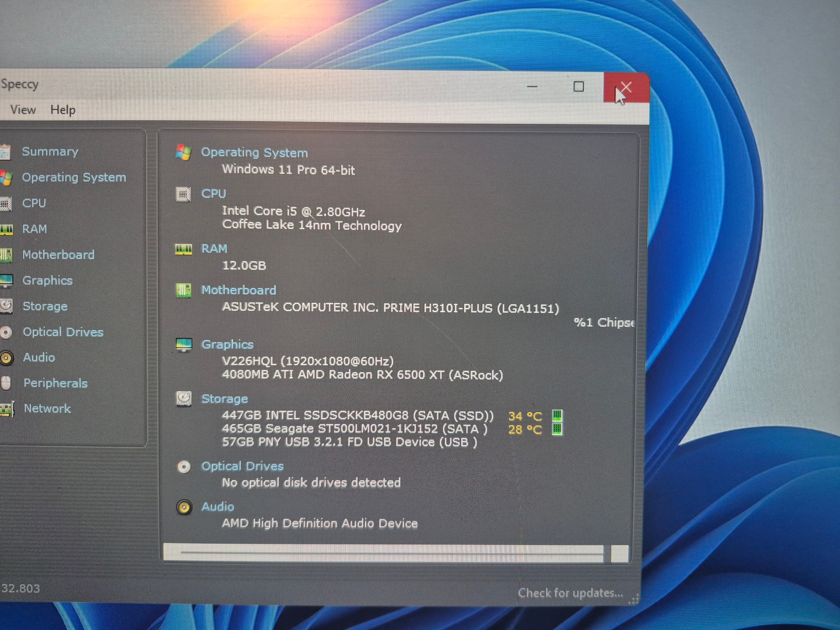Click the green status indicator for Seagate drive
The width and height of the screenshot is (840, 630).
point(557,429)
